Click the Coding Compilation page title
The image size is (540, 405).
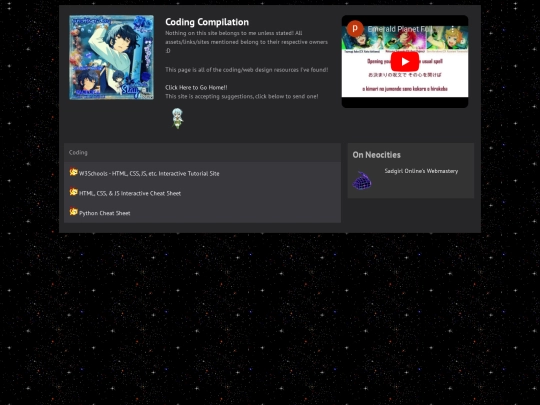tap(207, 22)
